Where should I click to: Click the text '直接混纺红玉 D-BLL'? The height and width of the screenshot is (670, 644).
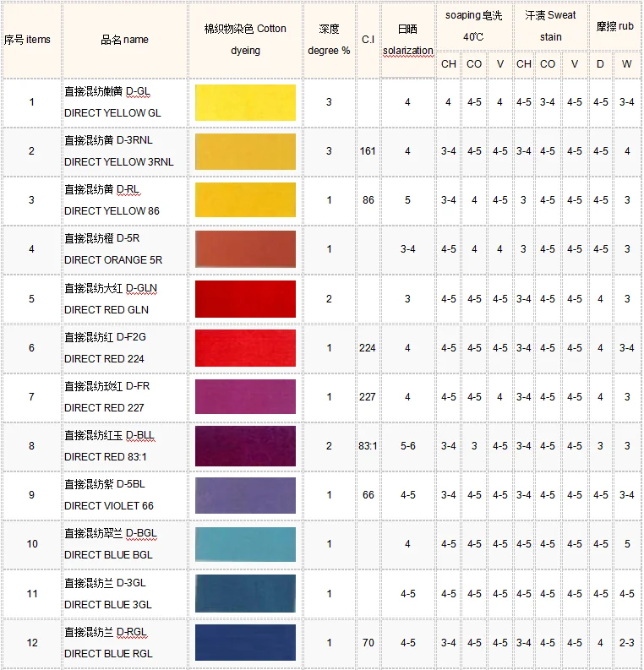point(109,435)
